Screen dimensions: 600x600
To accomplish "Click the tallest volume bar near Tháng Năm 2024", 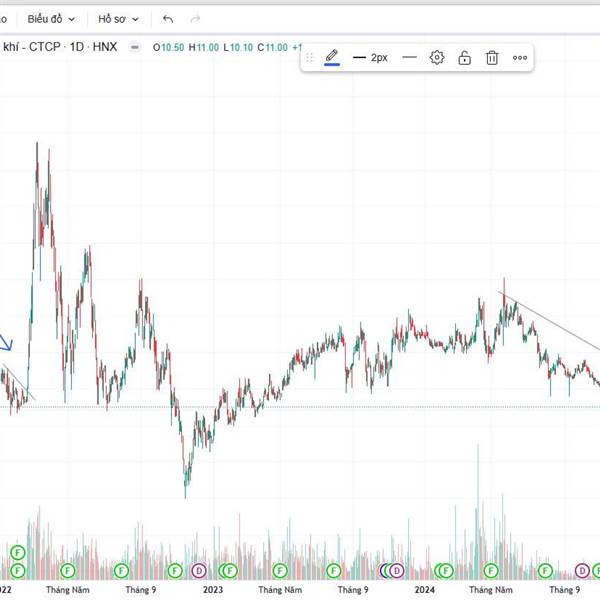I will click(x=478, y=511).
